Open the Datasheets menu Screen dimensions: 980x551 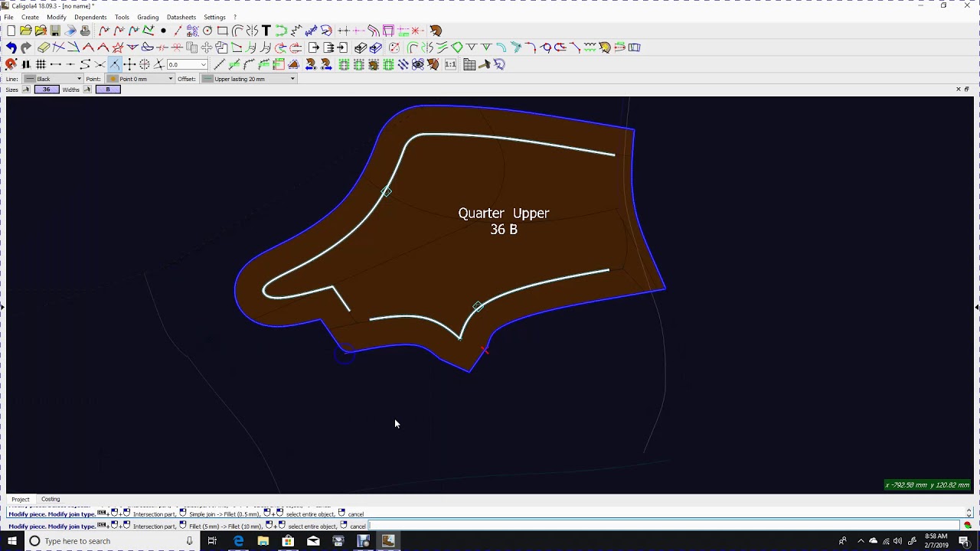pos(181,17)
